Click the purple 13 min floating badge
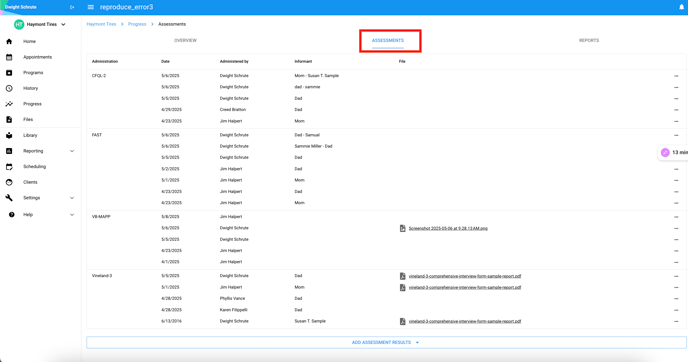 [x=673, y=152]
